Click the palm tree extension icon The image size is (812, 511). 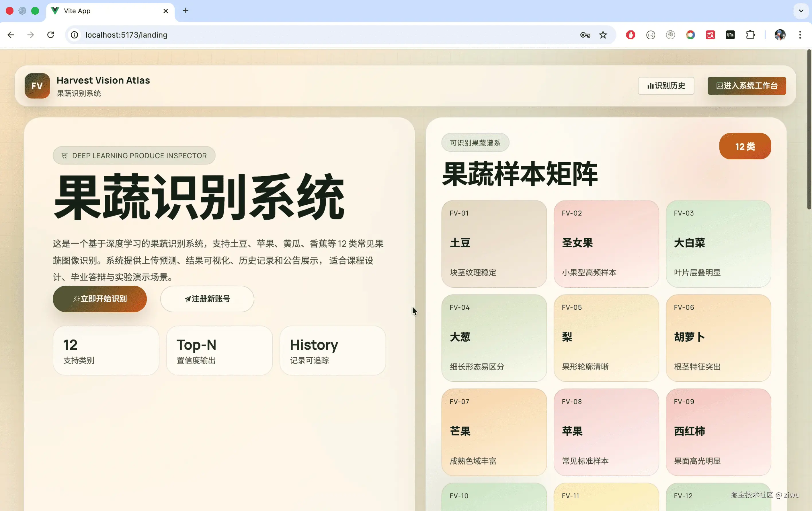670,35
